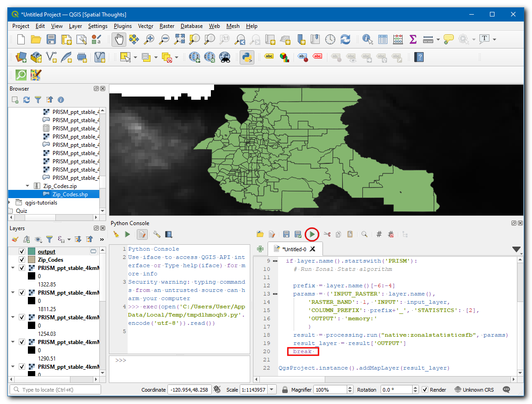This screenshot has height=404, width=532.
Task: Collapse the Zip_Codes.zip tree node
Action: (28, 186)
